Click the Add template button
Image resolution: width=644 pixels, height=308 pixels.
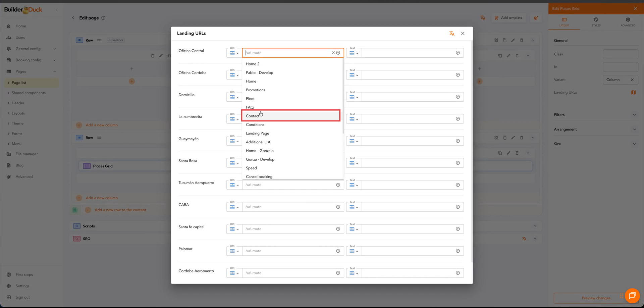coord(508,18)
